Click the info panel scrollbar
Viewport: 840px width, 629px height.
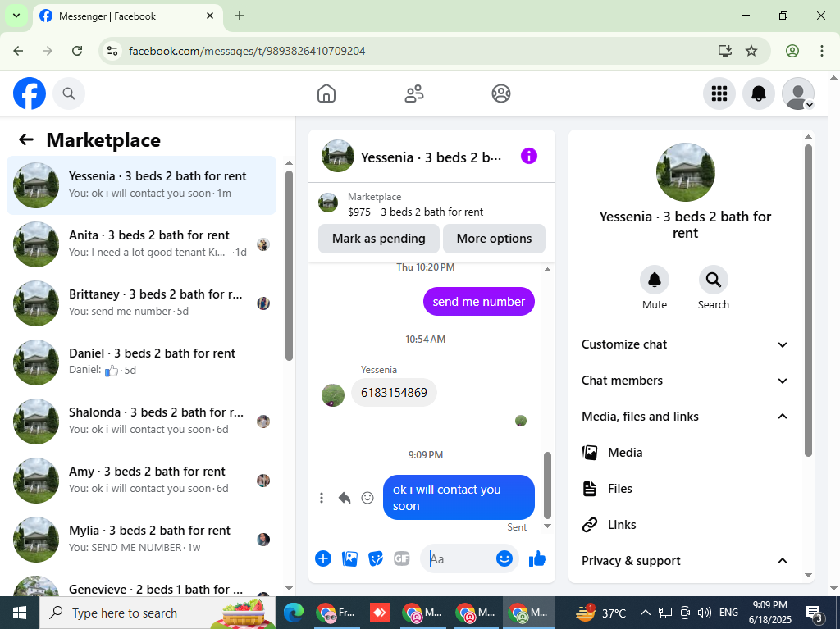[x=808, y=301]
